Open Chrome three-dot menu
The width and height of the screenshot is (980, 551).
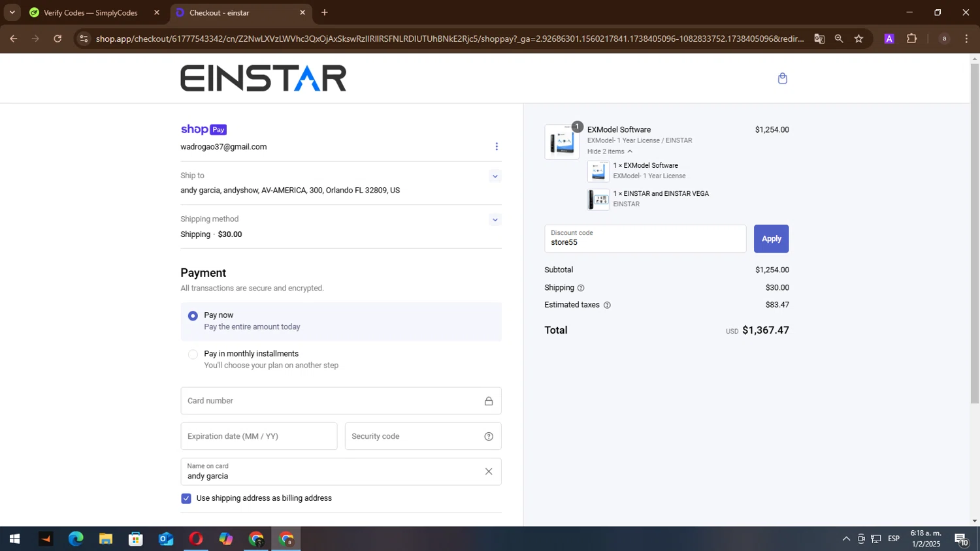click(966, 39)
